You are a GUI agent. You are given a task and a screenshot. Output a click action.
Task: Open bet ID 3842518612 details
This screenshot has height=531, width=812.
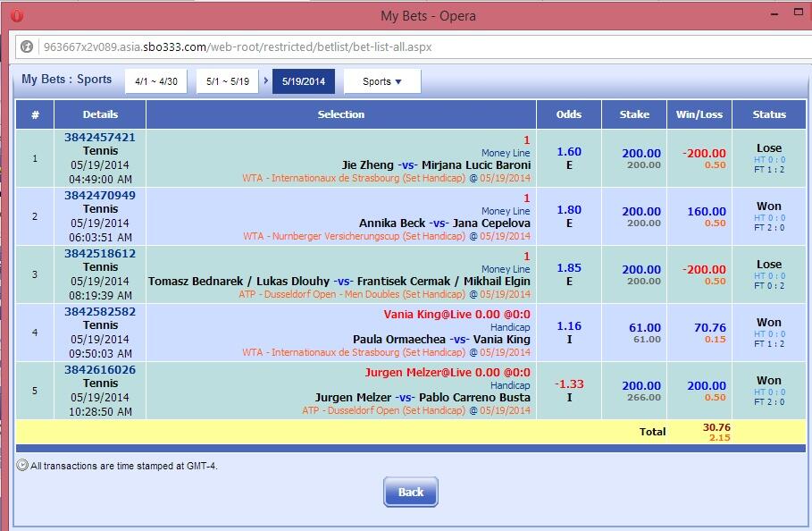tap(100, 253)
